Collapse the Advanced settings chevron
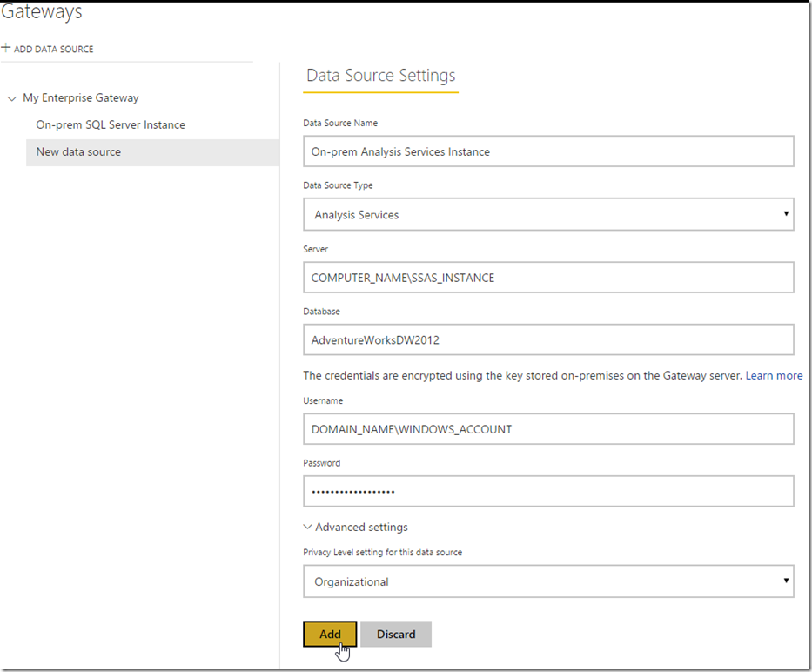This screenshot has width=812, height=672. coord(307,527)
